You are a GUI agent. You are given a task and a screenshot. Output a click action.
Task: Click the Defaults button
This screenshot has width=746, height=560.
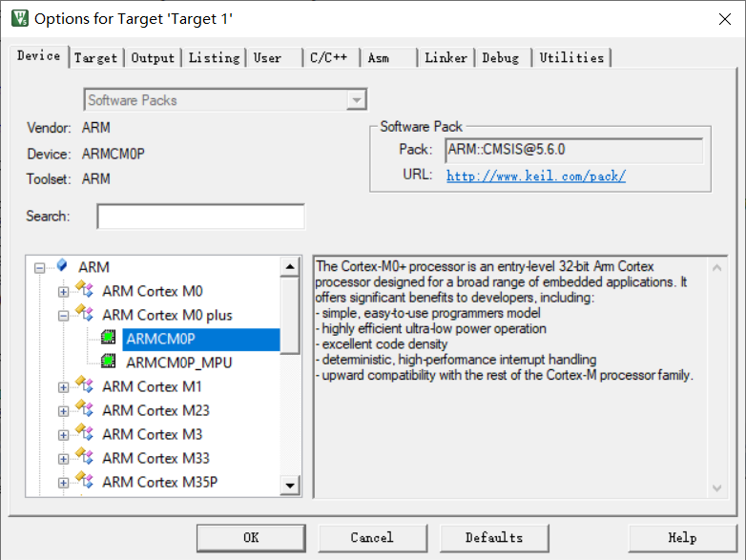(494, 538)
